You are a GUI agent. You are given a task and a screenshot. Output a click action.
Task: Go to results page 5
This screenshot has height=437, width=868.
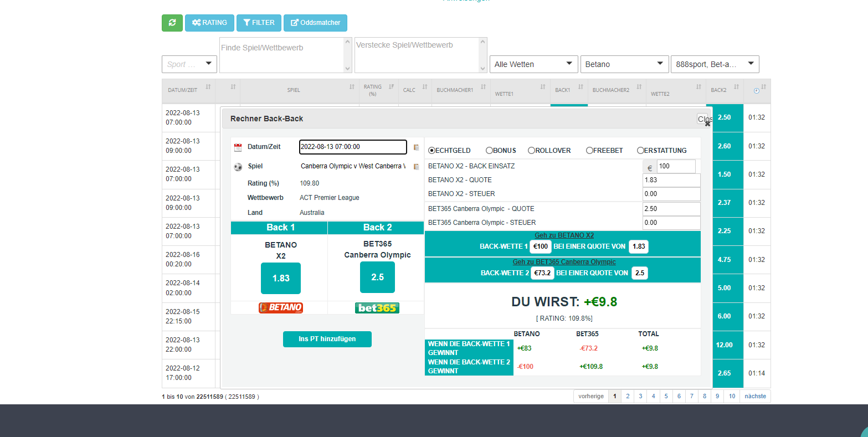[666, 397]
